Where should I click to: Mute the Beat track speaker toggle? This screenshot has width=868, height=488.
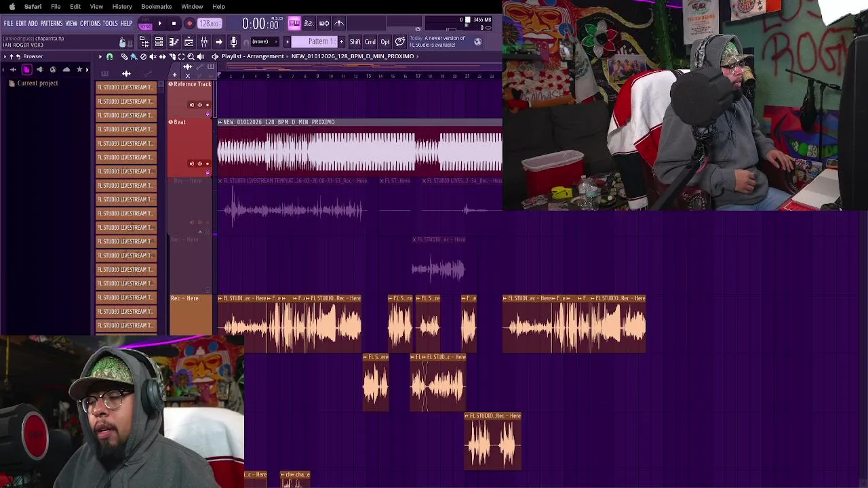point(200,164)
